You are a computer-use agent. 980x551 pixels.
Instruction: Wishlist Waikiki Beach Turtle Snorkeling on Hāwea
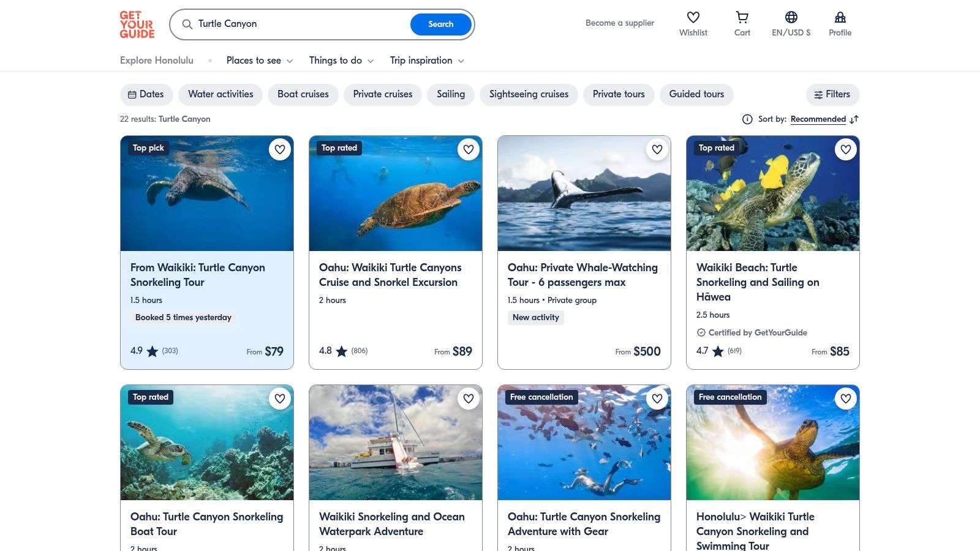[846, 149]
